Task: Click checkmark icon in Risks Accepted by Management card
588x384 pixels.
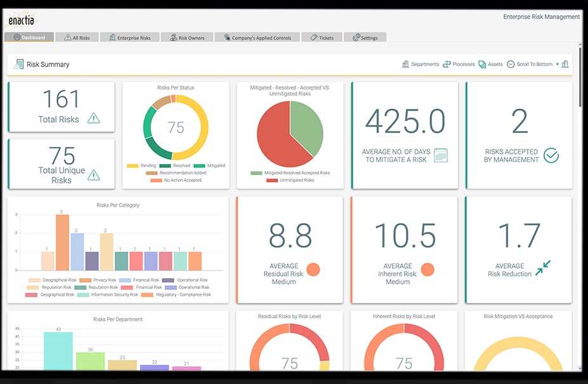Action: click(x=551, y=155)
